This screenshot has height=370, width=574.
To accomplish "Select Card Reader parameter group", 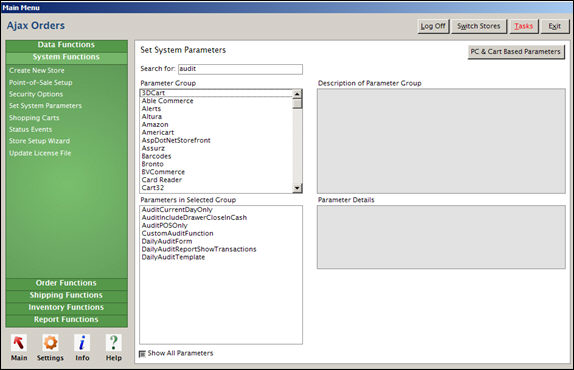I will point(216,180).
